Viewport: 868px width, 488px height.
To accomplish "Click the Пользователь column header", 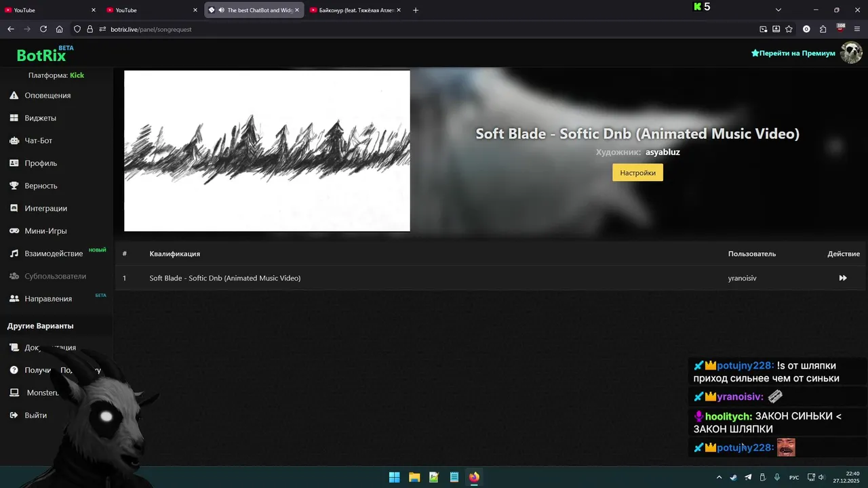I will pos(752,253).
